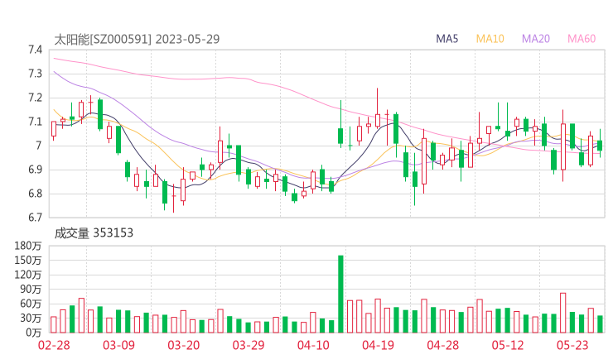
Task: Click the 7.3 price axis label
Action: 35,74
